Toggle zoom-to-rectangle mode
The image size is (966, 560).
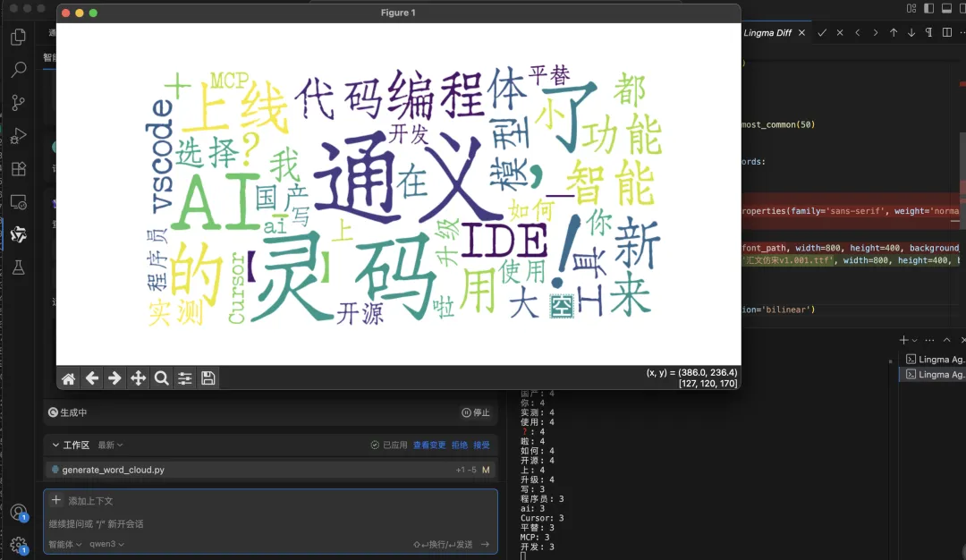(x=162, y=378)
